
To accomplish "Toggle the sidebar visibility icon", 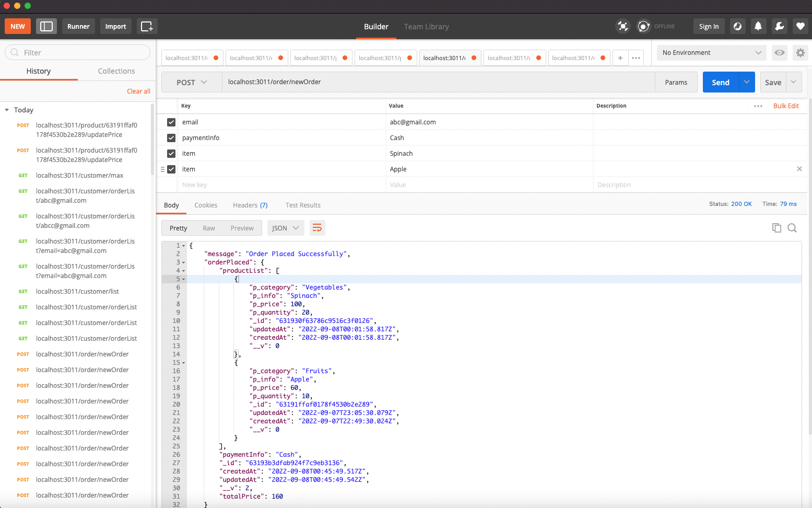I will pyautogui.click(x=46, y=26).
